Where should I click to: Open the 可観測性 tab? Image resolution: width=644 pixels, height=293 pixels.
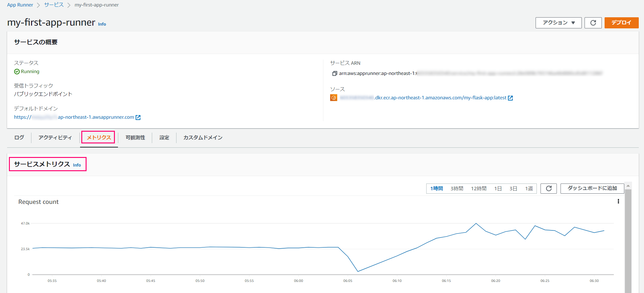135,138
